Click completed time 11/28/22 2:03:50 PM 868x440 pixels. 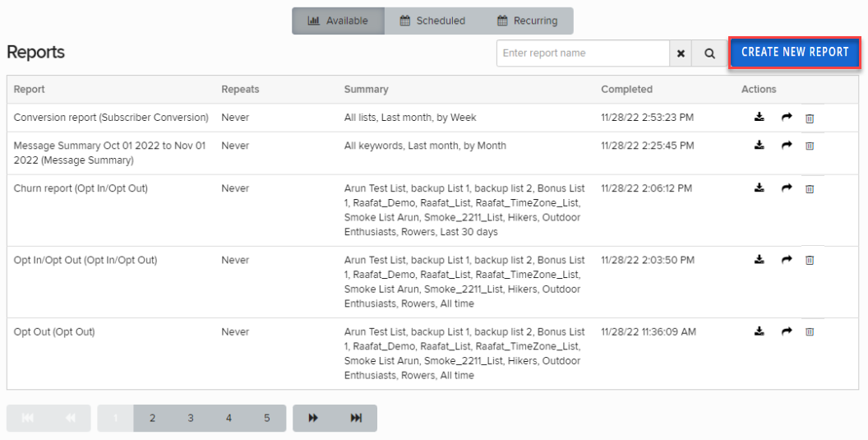tap(648, 260)
